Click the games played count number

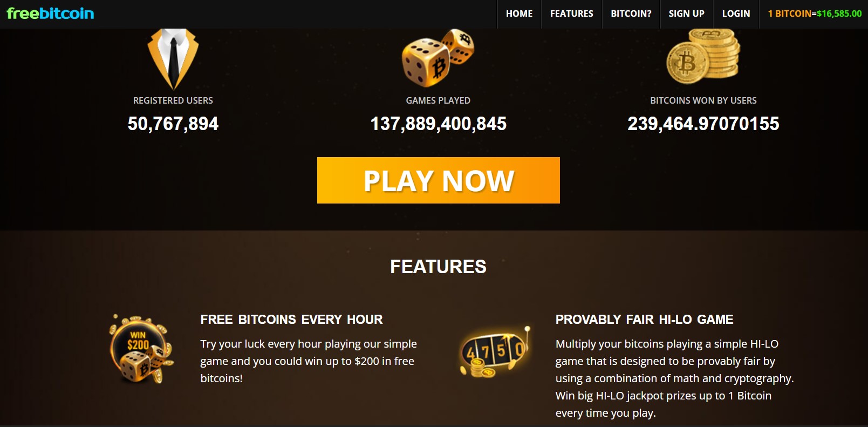point(439,124)
